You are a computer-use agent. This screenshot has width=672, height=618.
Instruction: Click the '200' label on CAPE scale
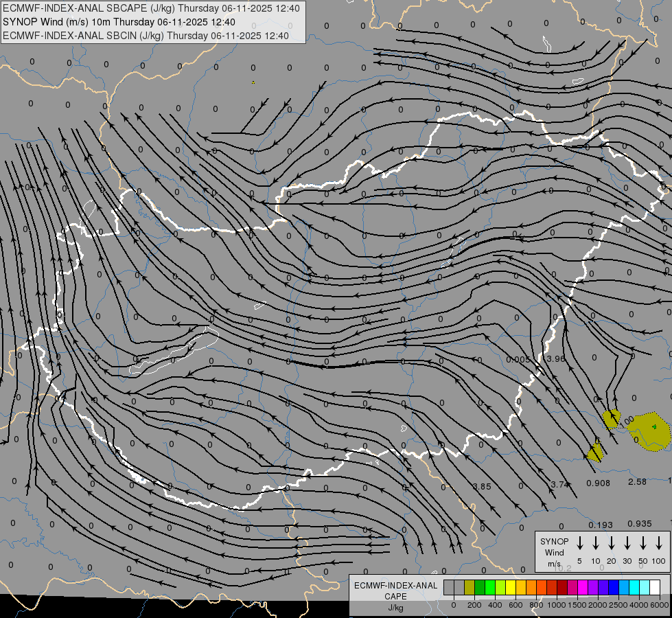[x=474, y=605]
